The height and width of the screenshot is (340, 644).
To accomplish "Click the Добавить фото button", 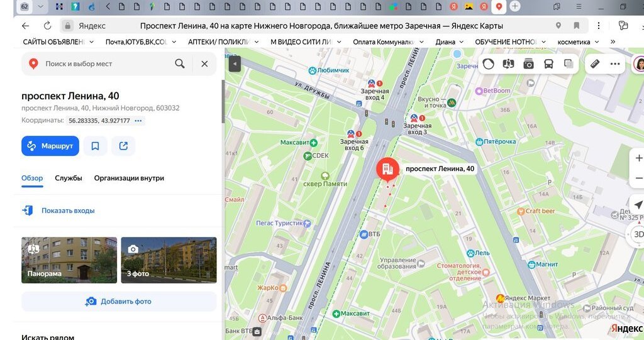I will click(x=119, y=302).
